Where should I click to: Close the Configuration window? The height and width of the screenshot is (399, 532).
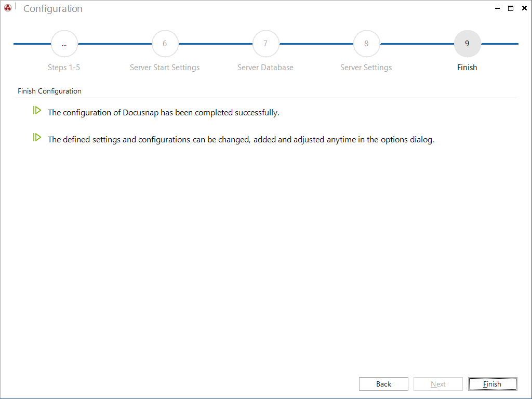coord(524,8)
